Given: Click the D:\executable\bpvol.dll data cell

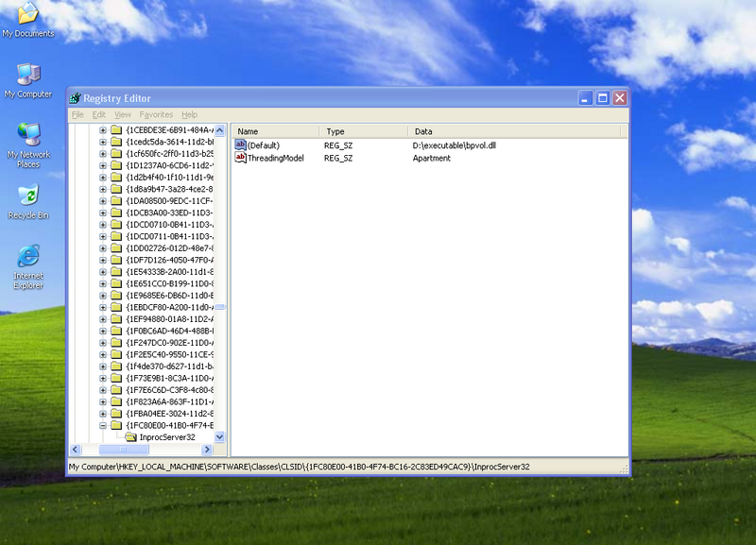Looking at the screenshot, I should 455,145.
